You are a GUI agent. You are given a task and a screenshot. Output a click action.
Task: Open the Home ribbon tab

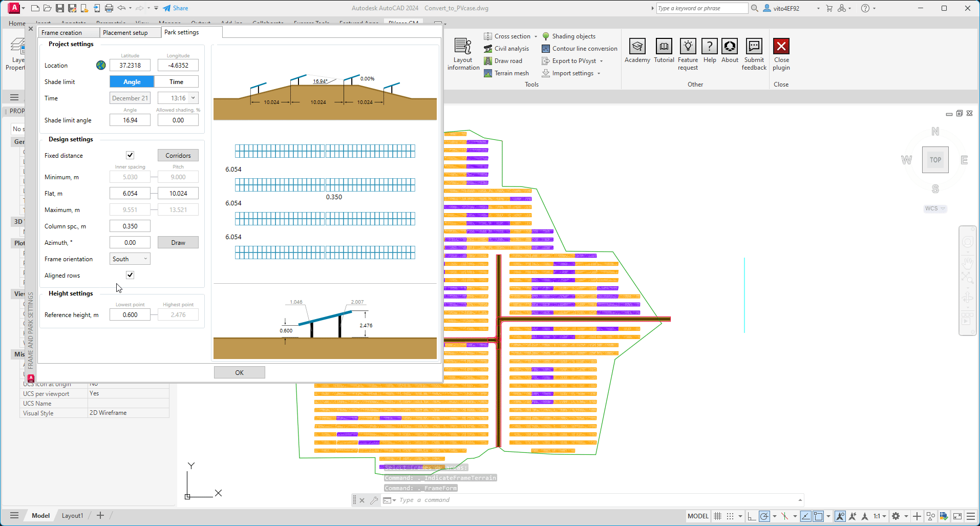(x=17, y=23)
